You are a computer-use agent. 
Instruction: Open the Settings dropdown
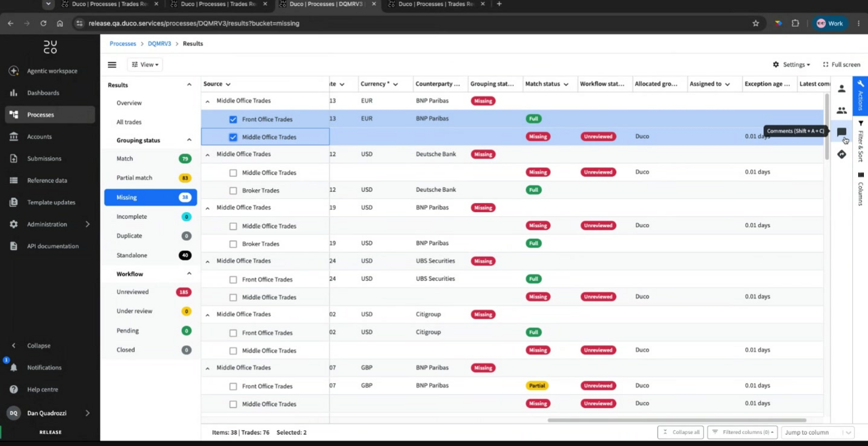coord(791,64)
